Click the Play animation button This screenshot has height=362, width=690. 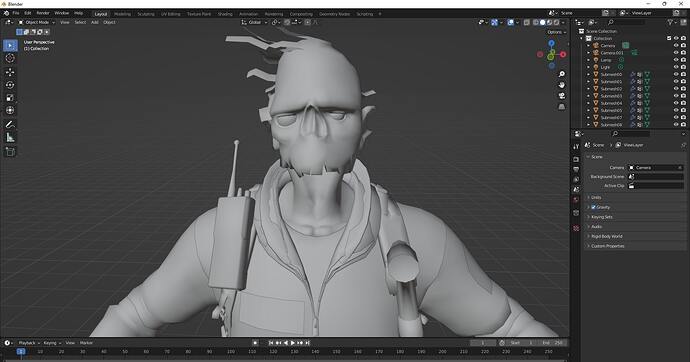pos(293,343)
